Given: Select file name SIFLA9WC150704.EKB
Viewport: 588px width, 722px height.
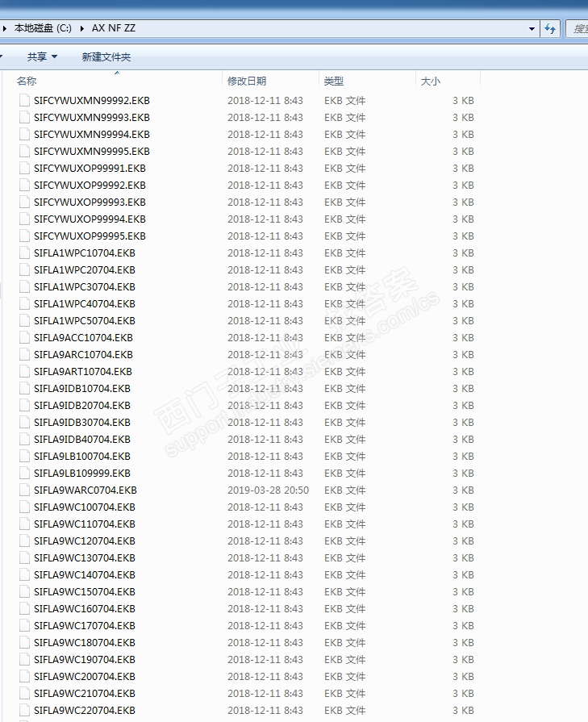Looking at the screenshot, I should click(x=84, y=591).
